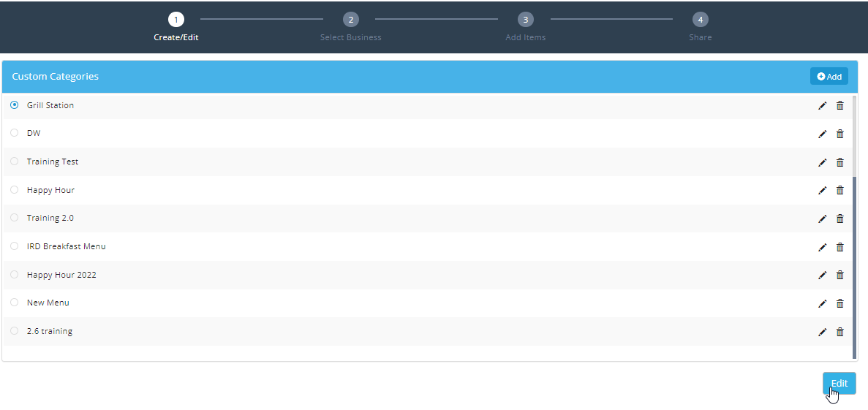868x410 pixels.
Task: Click the pencil icon for Training Test
Action: pyautogui.click(x=822, y=162)
